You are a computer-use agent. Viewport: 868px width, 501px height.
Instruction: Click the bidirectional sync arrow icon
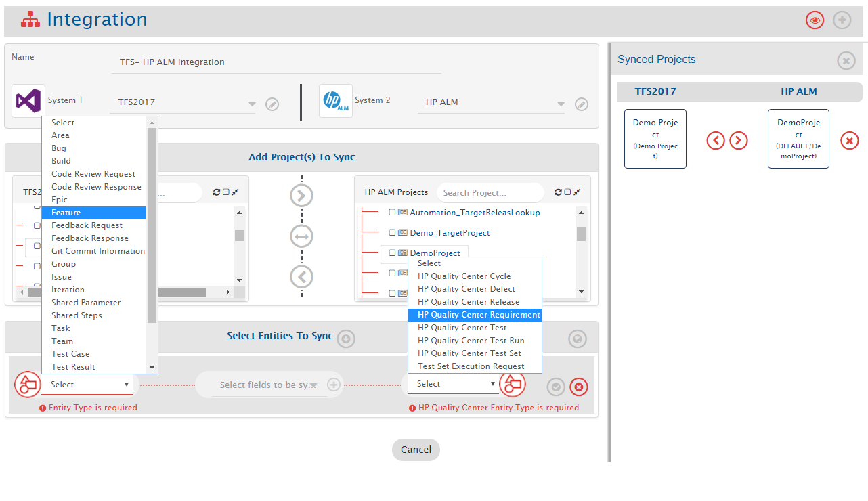pyautogui.click(x=301, y=236)
